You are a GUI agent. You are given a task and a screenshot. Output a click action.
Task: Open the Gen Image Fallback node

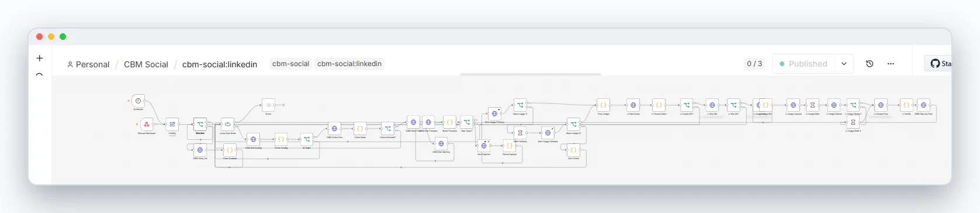(x=548, y=133)
